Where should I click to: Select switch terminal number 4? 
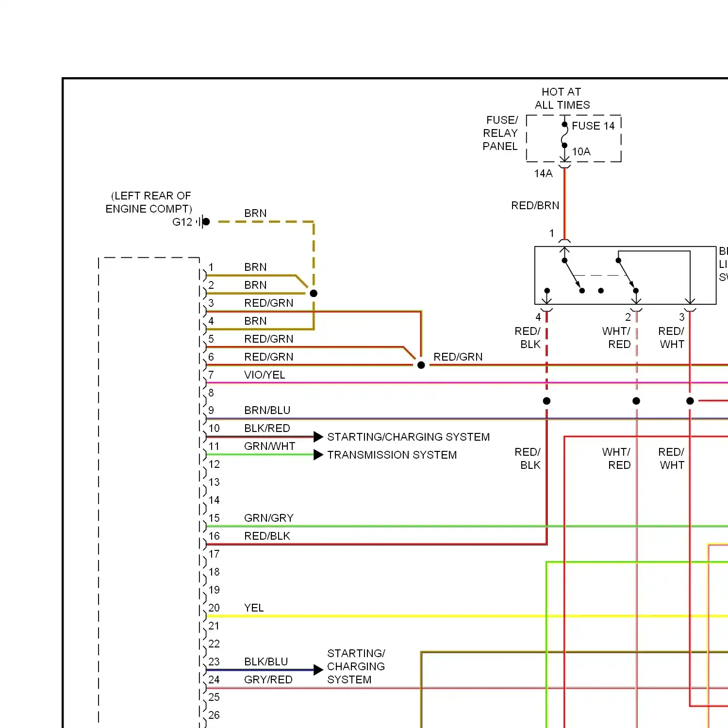tap(538, 317)
